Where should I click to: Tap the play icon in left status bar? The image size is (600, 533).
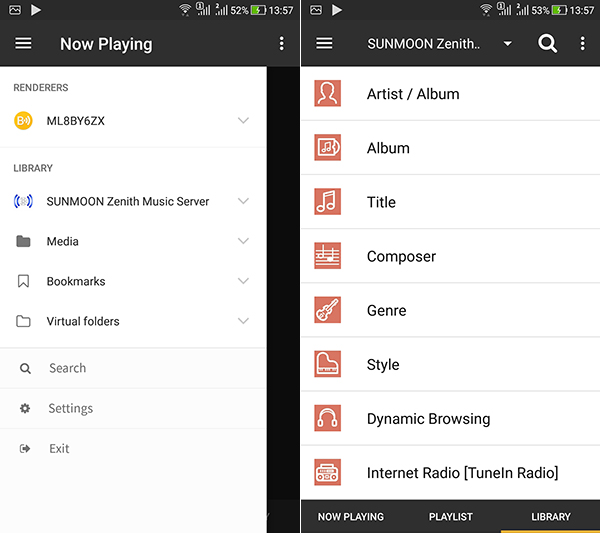pos(36,10)
